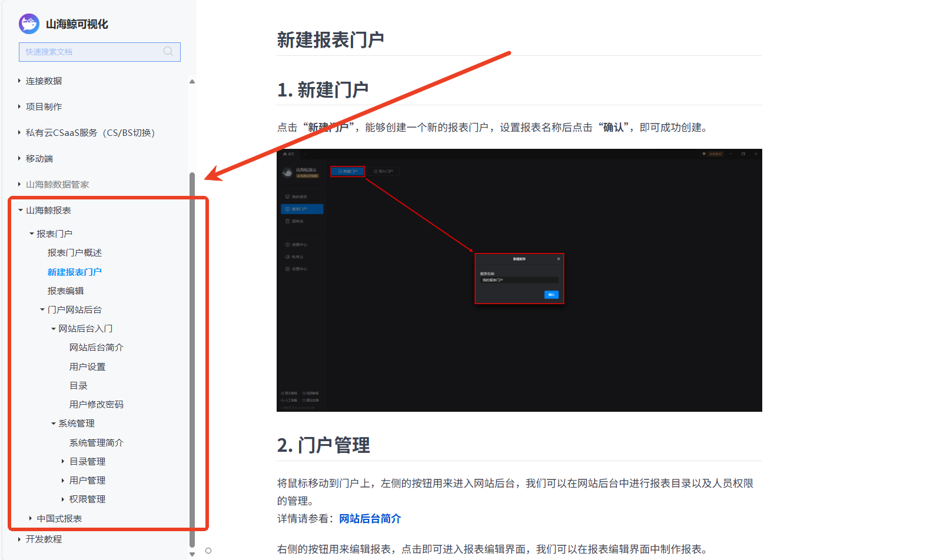Viewport: 950px width, 560px height.
Task: Open the 用户管理 tree item
Action: [87, 481]
